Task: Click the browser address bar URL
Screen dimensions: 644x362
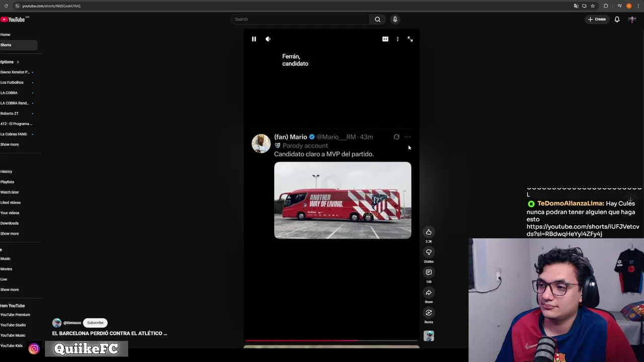Action: 51,6
